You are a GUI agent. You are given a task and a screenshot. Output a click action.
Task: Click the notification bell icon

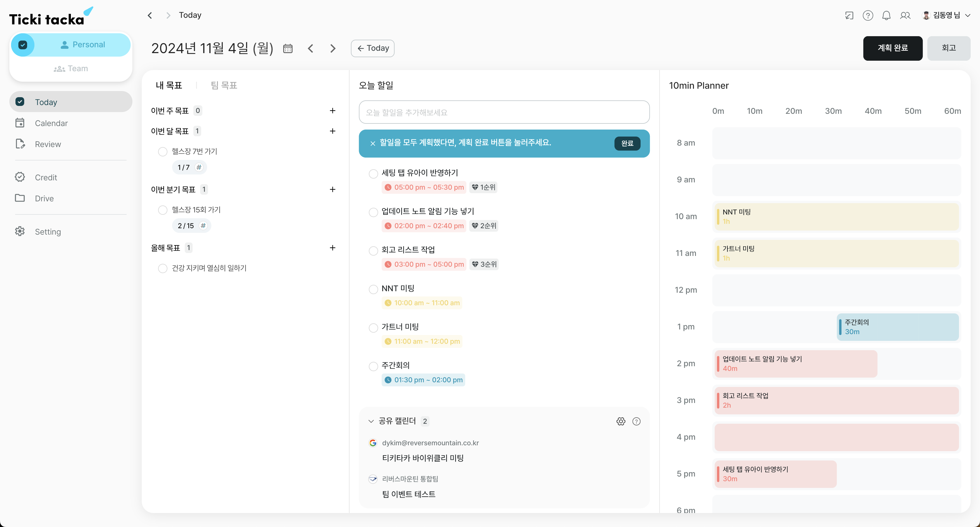coord(886,15)
